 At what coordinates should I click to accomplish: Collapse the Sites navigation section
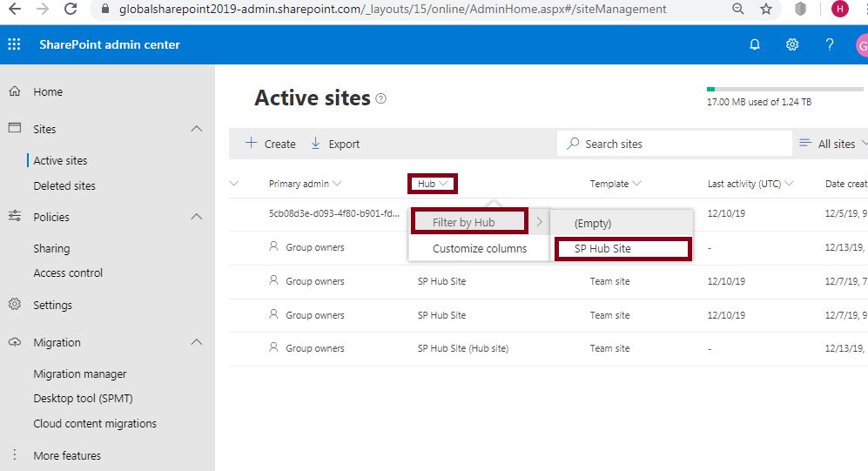tap(197, 128)
